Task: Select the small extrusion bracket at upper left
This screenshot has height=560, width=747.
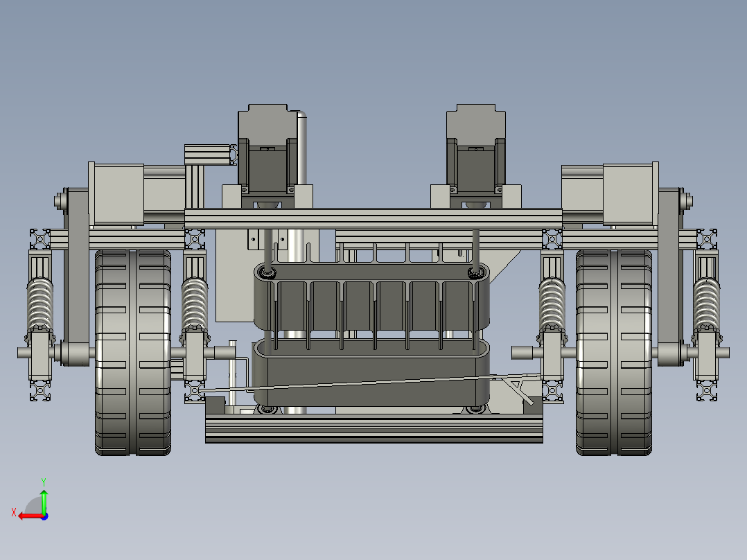Action: tap(210, 155)
